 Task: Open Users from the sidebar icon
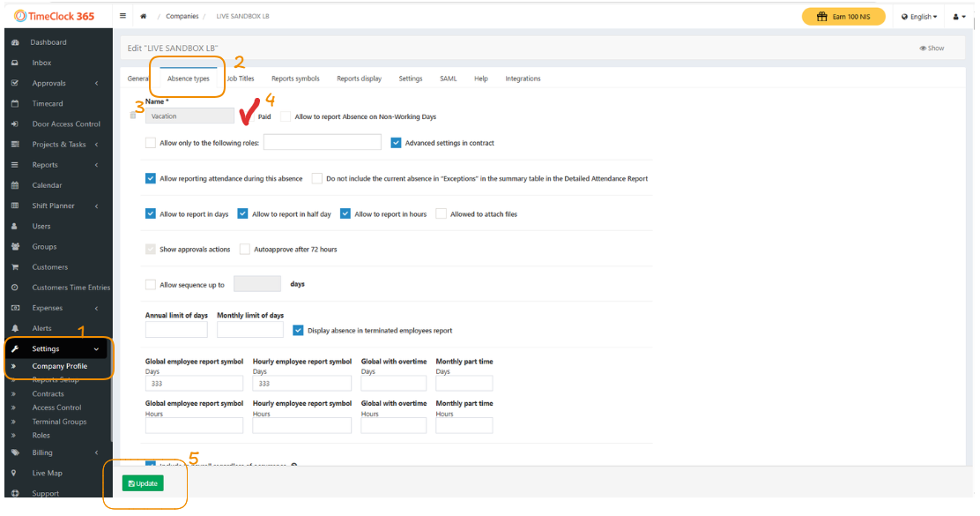click(15, 226)
